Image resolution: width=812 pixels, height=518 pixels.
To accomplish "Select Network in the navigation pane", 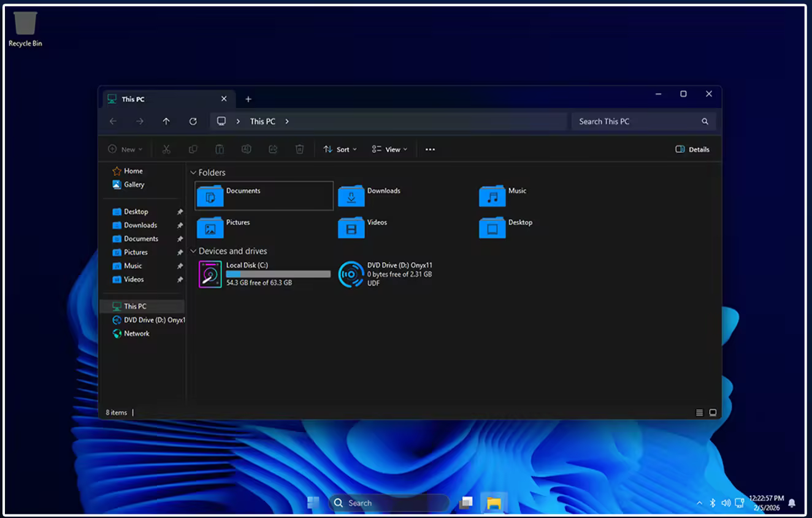I will [x=136, y=333].
